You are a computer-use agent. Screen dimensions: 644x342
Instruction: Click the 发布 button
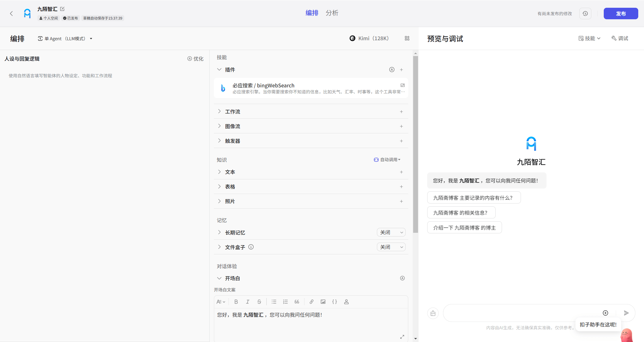pyautogui.click(x=621, y=14)
